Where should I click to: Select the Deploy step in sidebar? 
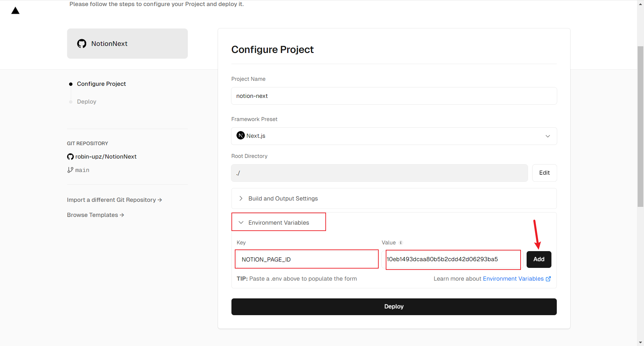click(87, 102)
